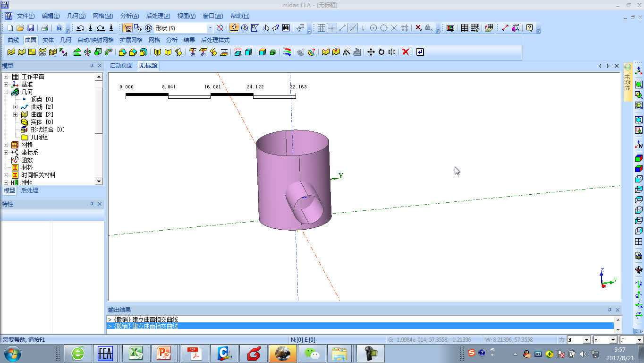This screenshot has width=644, height=363.
Task: Toggle grid snap icon
Action: coord(322,28)
